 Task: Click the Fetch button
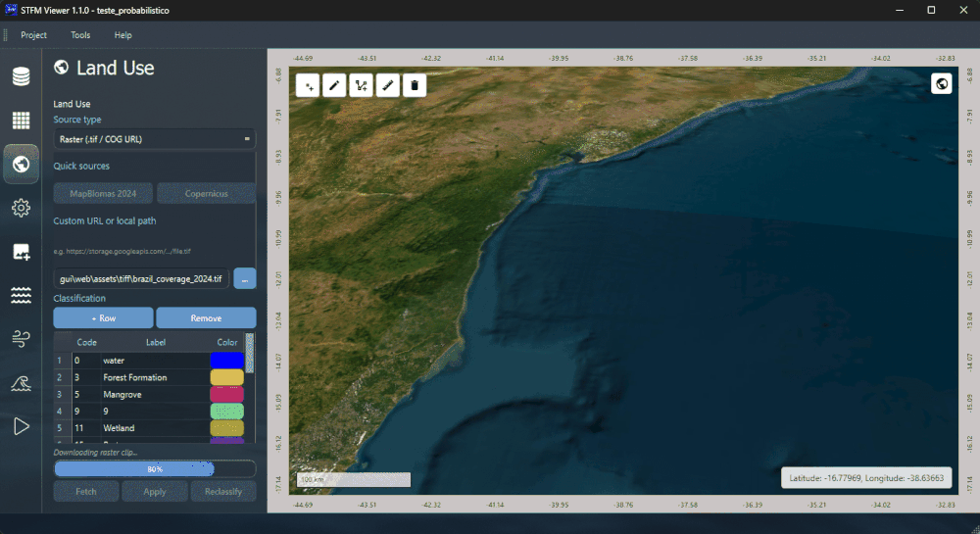tap(86, 492)
